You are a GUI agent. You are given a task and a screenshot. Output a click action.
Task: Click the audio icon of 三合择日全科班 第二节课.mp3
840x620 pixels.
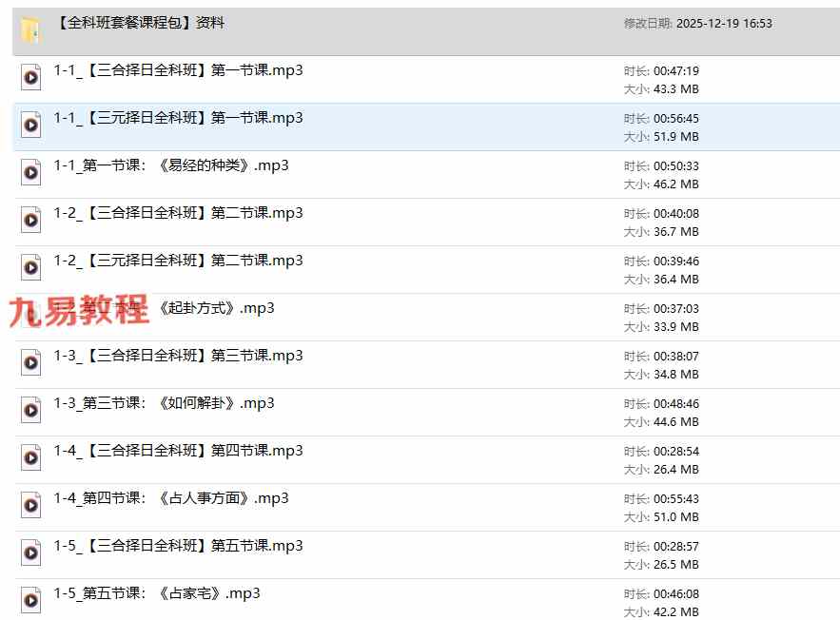[x=31, y=220]
